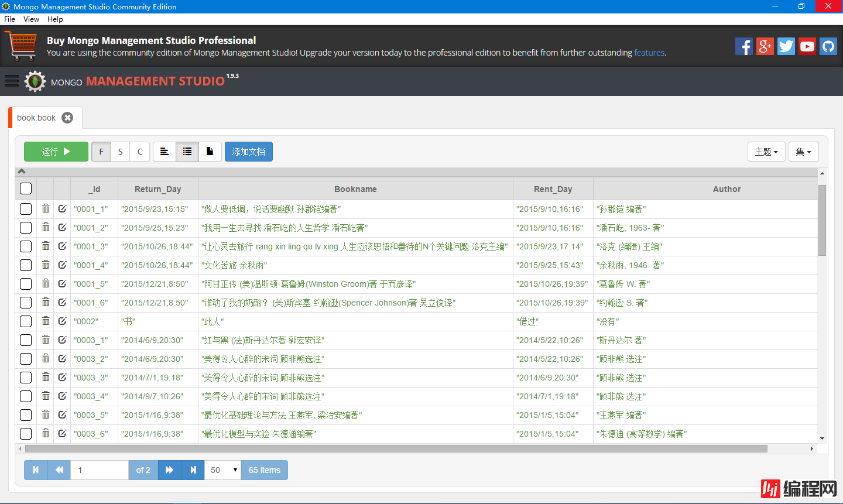Open the 集 collection dropdown
The width and height of the screenshot is (843, 504).
pos(804,152)
